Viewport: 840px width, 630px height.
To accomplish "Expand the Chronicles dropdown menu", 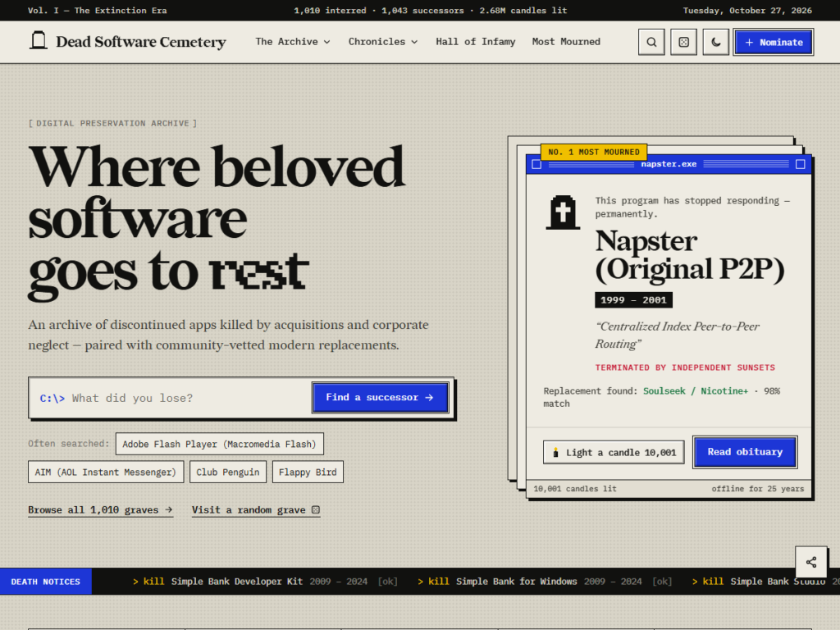I will pos(382,42).
